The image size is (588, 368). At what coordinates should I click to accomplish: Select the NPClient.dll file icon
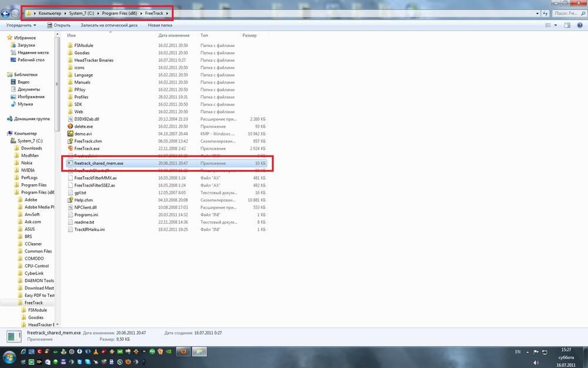click(x=70, y=207)
